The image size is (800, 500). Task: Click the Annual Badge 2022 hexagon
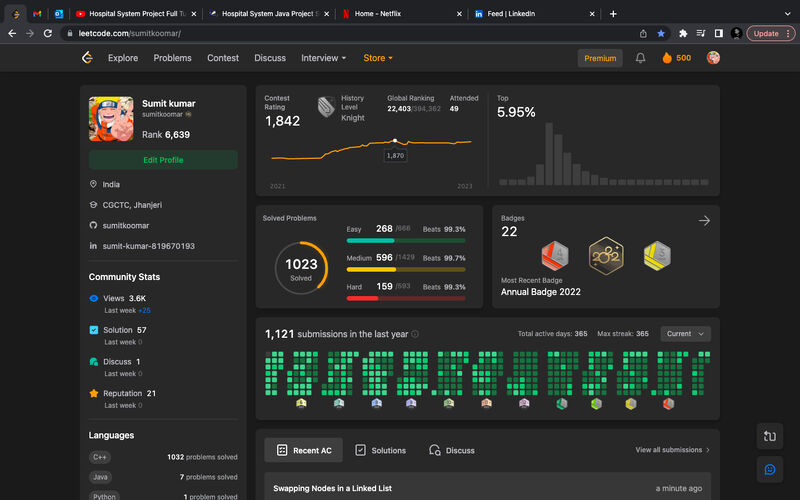point(605,255)
